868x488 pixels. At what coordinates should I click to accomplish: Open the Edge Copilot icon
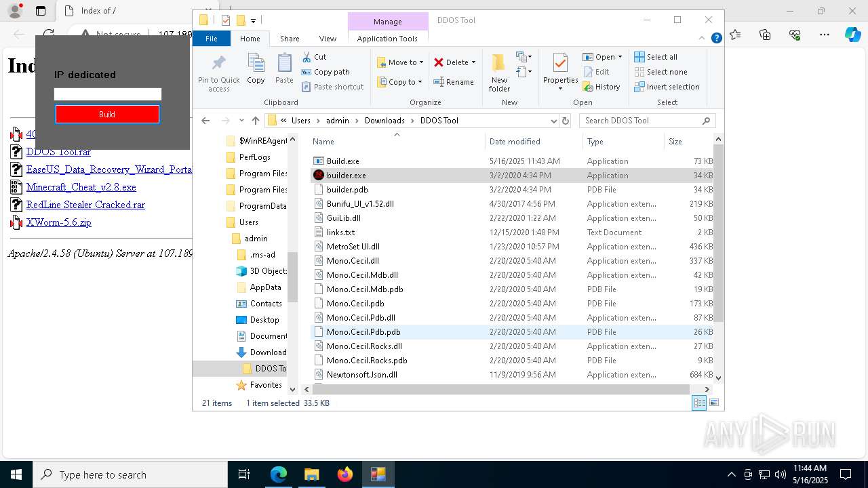click(853, 35)
